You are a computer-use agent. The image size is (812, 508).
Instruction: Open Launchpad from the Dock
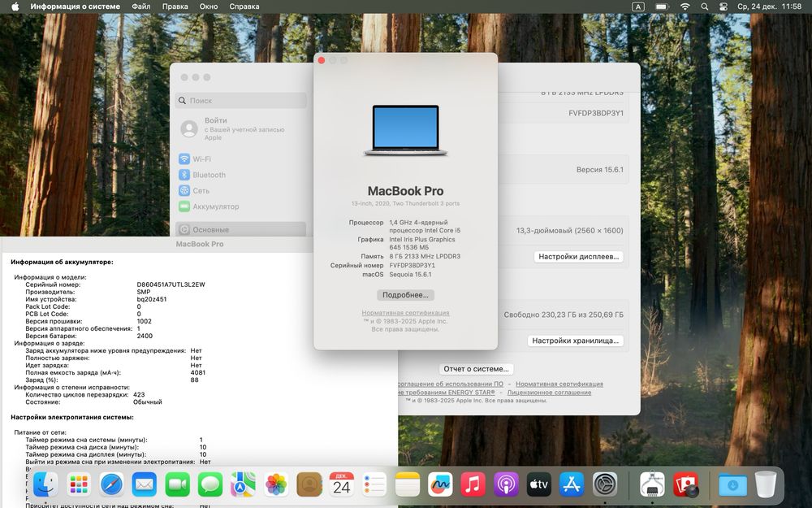point(79,484)
